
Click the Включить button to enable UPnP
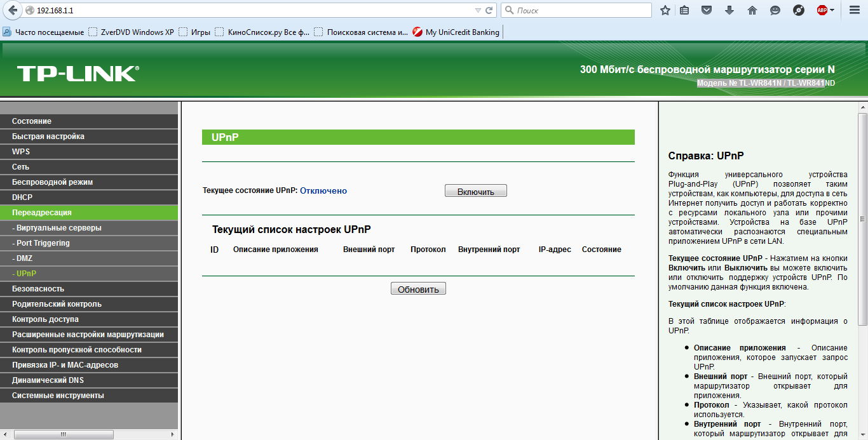click(x=475, y=191)
